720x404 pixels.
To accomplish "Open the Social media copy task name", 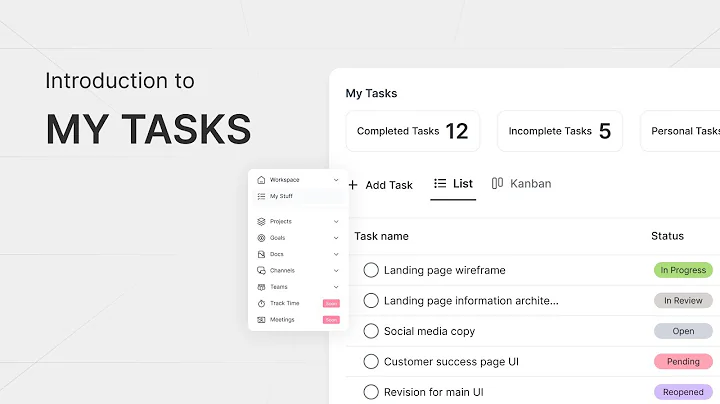I will [x=429, y=331].
